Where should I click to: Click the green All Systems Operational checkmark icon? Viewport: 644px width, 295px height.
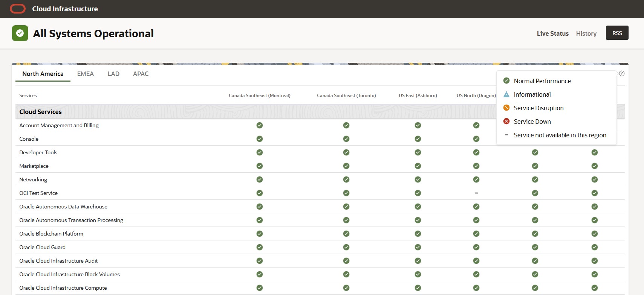coord(20,33)
